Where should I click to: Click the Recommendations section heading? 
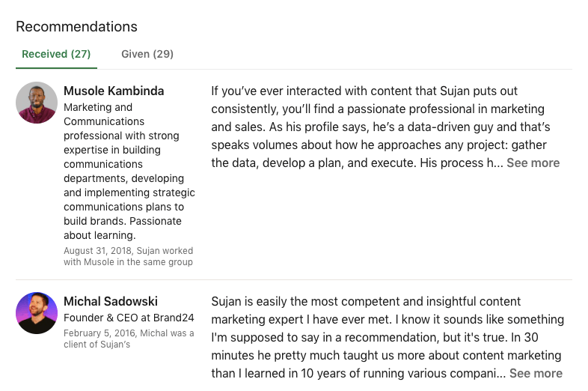pyautogui.click(x=76, y=26)
